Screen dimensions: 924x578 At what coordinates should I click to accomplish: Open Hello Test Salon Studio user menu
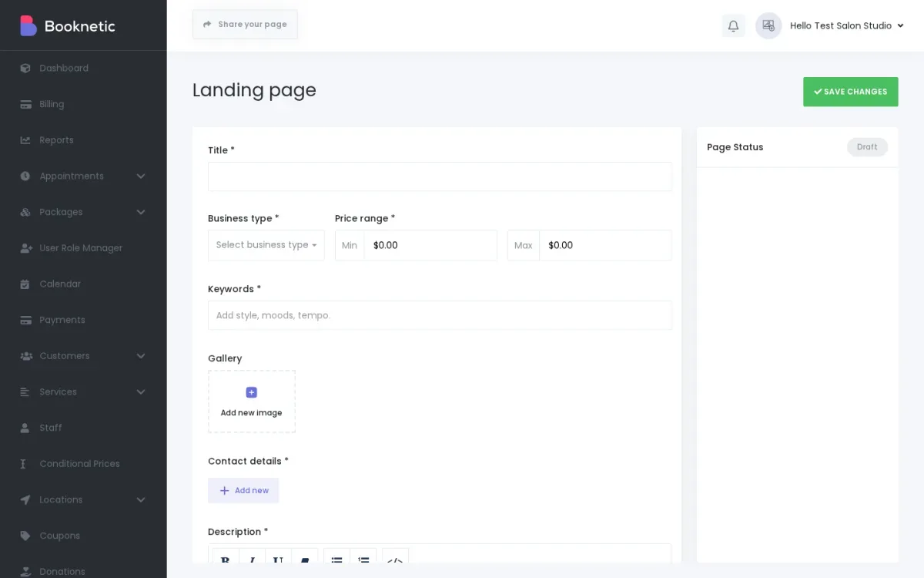pos(847,25)
